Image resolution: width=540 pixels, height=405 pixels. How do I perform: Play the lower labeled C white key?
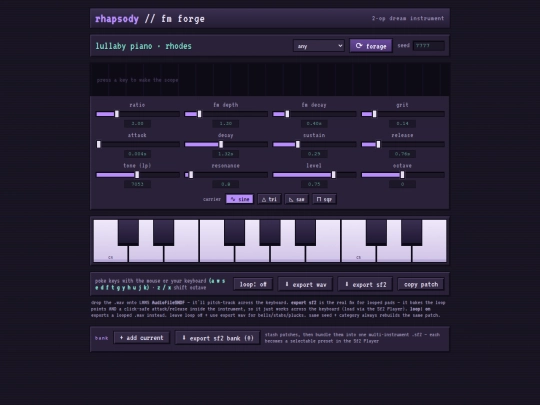pyautogui.click(x=111, y=253)
